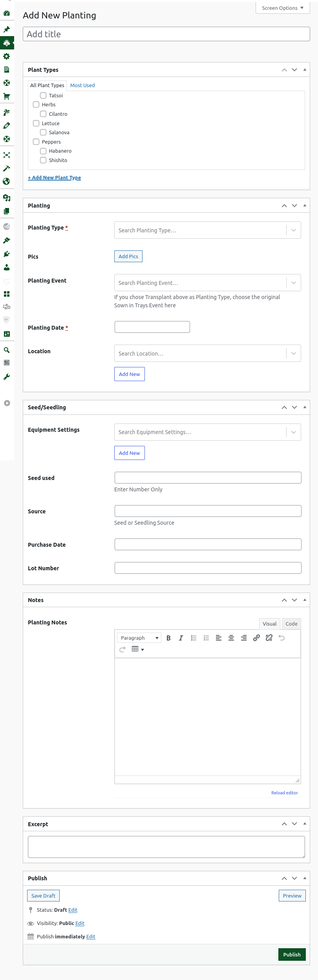Image resolution: width=318 pixels, height=980 pixels.
Task: Tick the Habanero checkbox
Action: pyautogui.click(x=43, y=151)
